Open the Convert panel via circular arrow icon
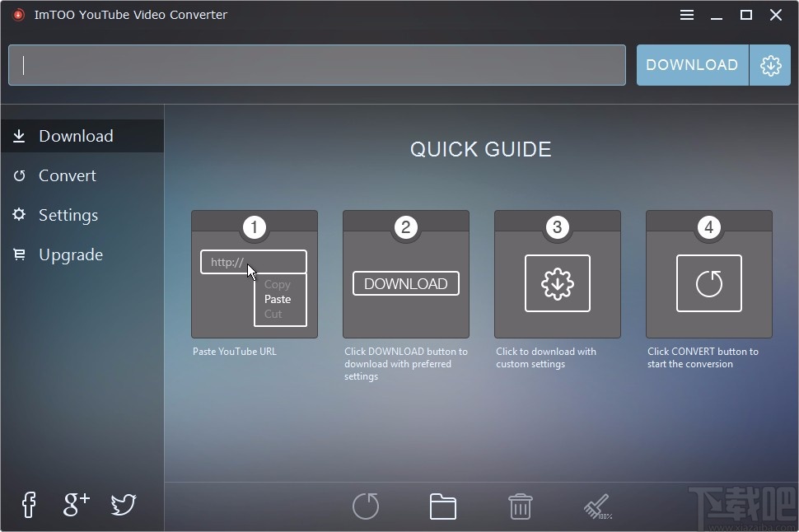Viewport: 799px width, 532px height. [366, 506]
